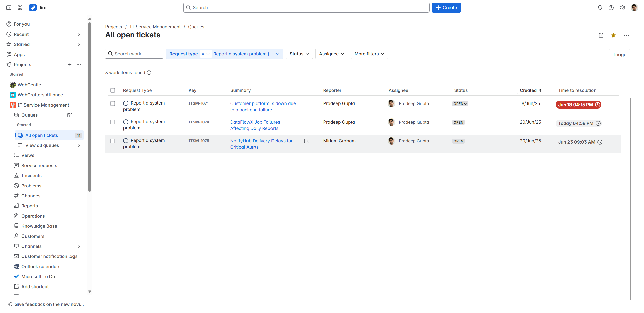Viewport: 644px width, 313px height.
Task: Open queue in new window icon
Action: coord(601,35)
